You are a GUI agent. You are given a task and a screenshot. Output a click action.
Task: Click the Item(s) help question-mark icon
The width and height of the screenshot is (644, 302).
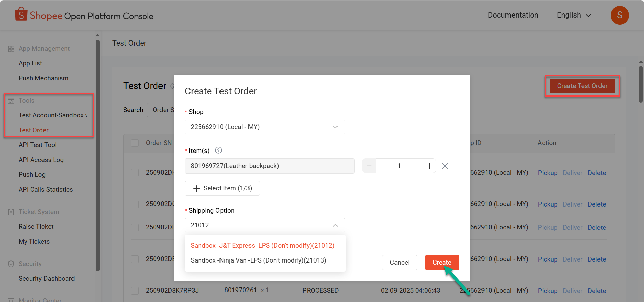pyautogui.click(x=218, y=150)
